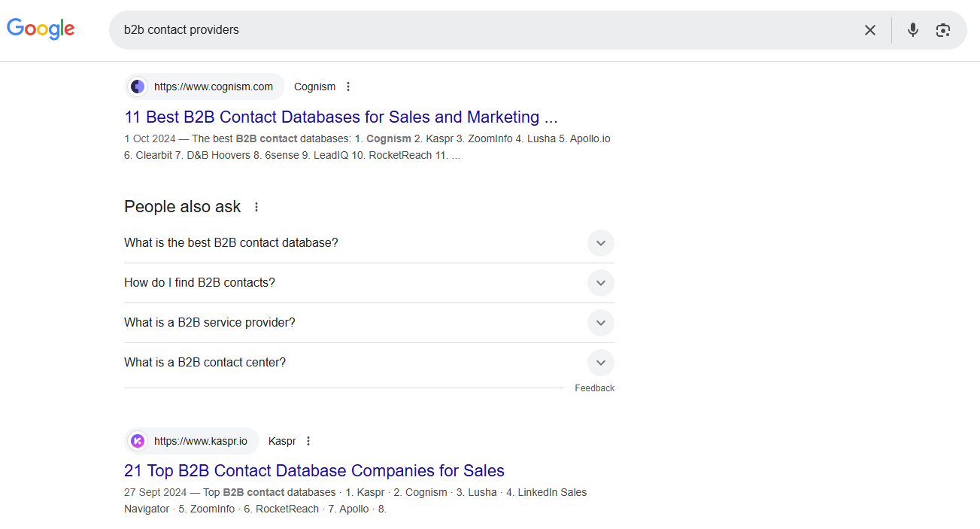The width and height of the screenshot is (980, 529).
Task: Click the question "How do I find B2B contacts?"
Action: 199,283
